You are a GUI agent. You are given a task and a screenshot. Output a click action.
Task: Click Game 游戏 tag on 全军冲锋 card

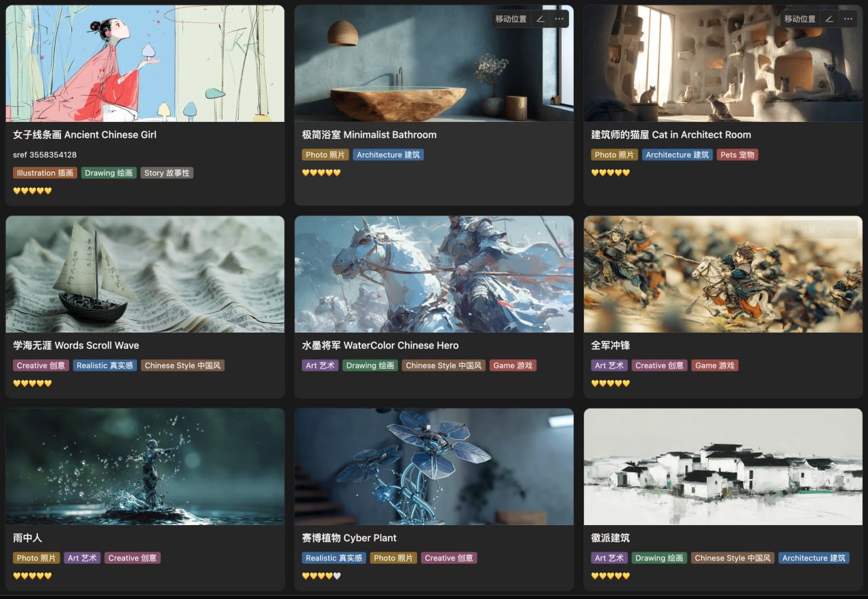[x=715, y=366]
